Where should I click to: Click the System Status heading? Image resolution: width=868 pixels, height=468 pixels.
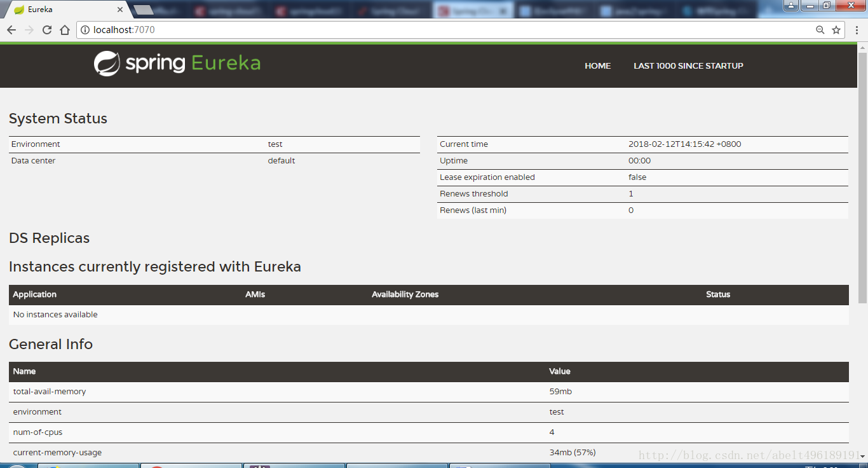(x=58, y=119)
